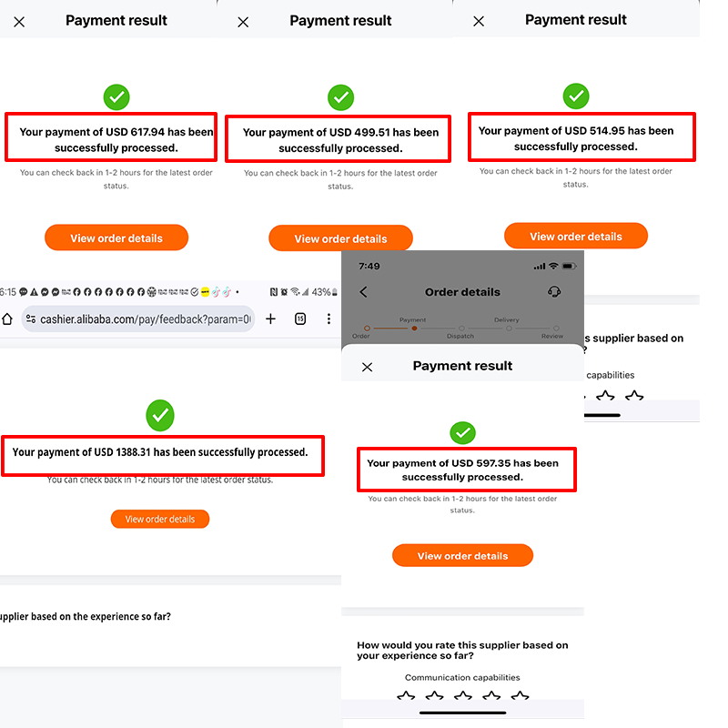Close the USD 597.35 payment result sheet

pos(367,368)
